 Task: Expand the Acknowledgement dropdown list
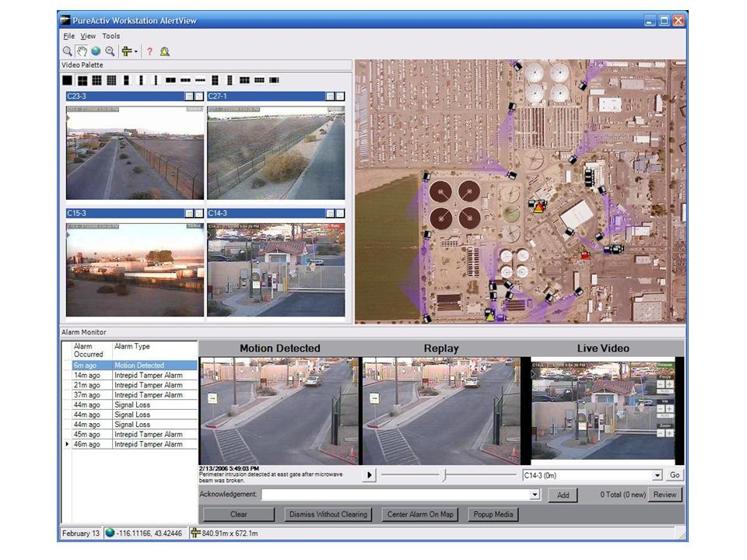535,493
